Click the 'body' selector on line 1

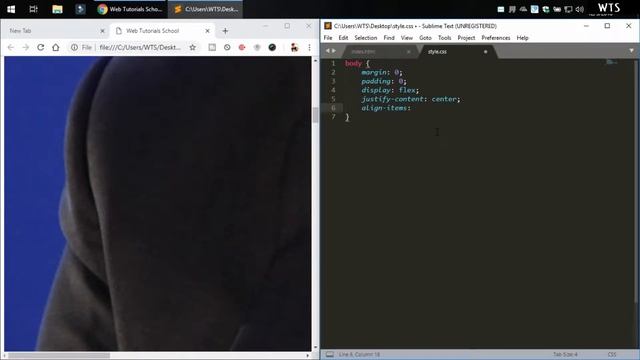353,63
